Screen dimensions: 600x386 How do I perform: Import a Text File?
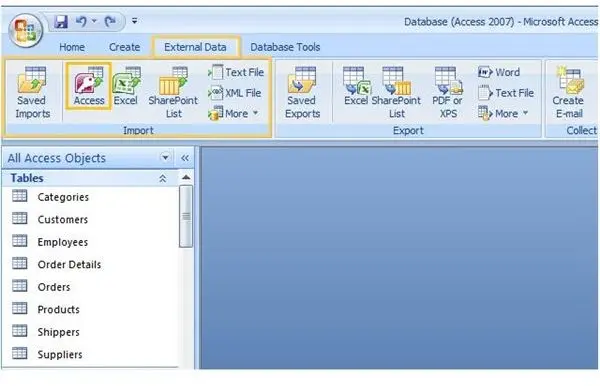coord(236,72)
